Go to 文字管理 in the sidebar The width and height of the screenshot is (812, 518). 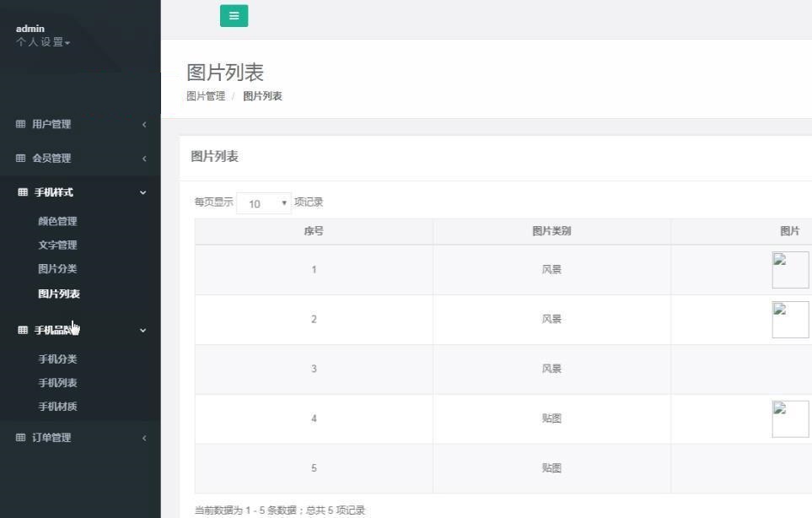57,246
